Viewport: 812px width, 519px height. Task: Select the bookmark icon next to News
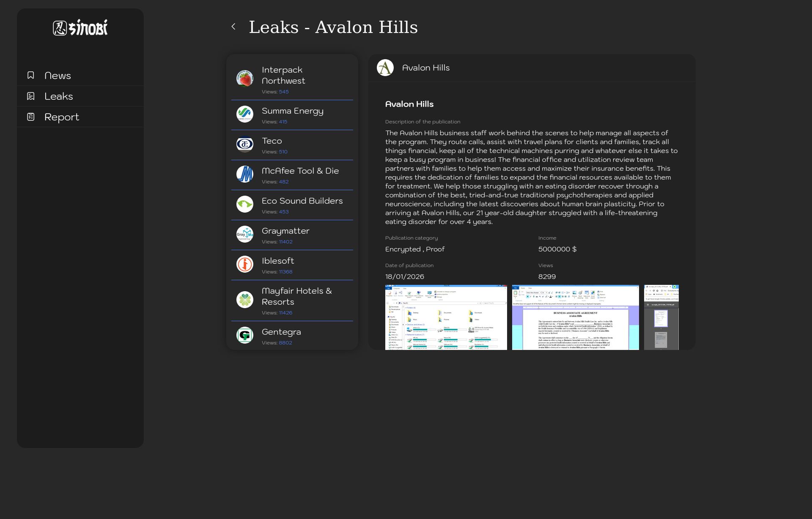(30, 75)
